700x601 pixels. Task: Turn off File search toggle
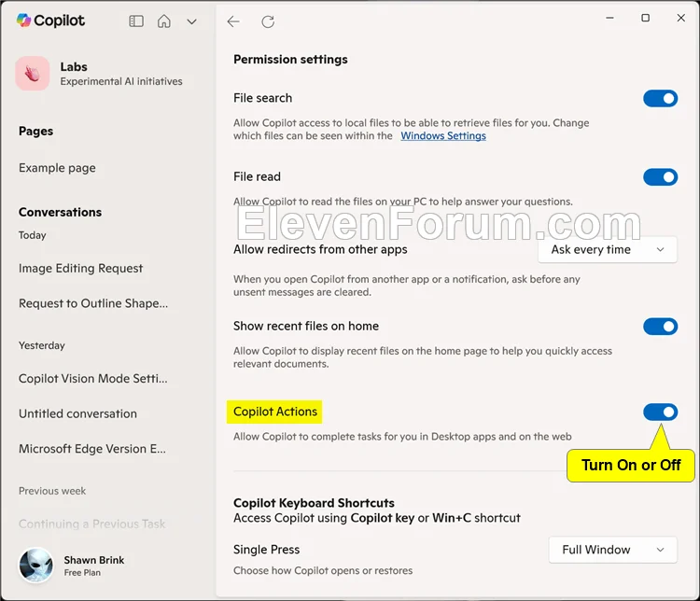coord(660,98)
